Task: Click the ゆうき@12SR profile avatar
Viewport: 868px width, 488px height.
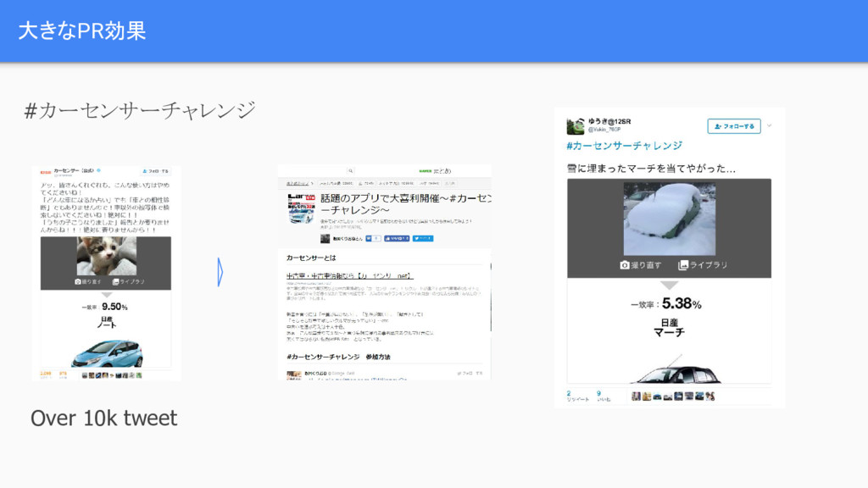Action: 576,125
